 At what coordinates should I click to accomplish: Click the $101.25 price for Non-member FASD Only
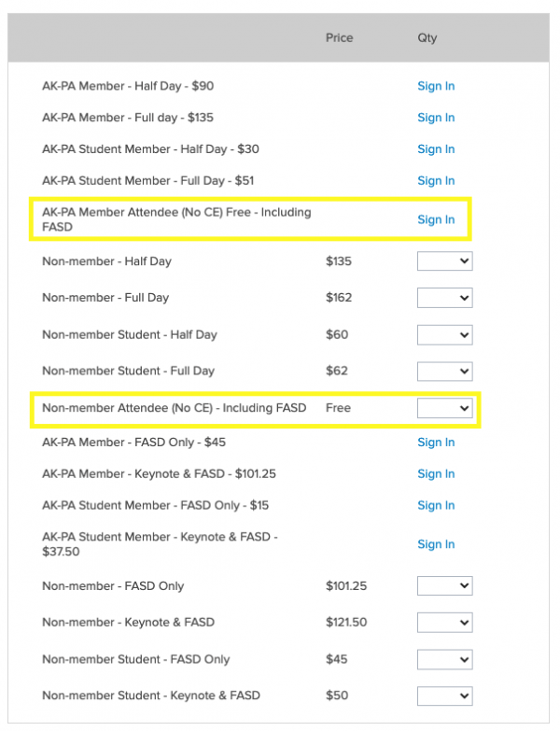point(346,586)
